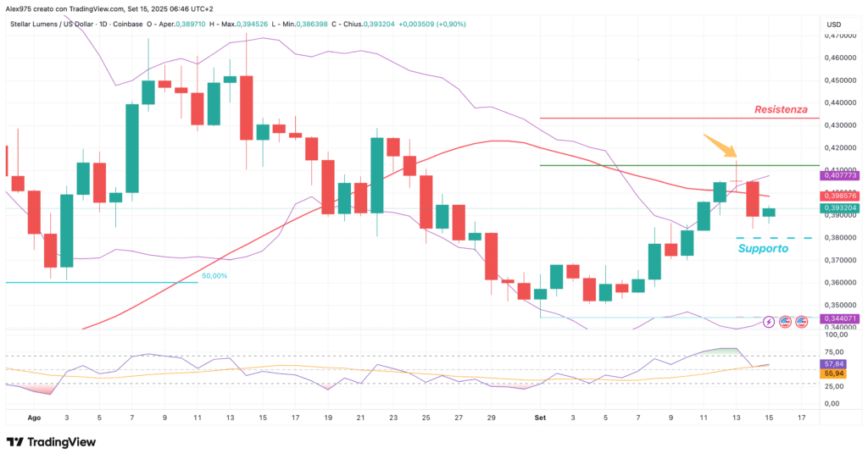Click the Ago month label on time axis

(x=34, y=418)
